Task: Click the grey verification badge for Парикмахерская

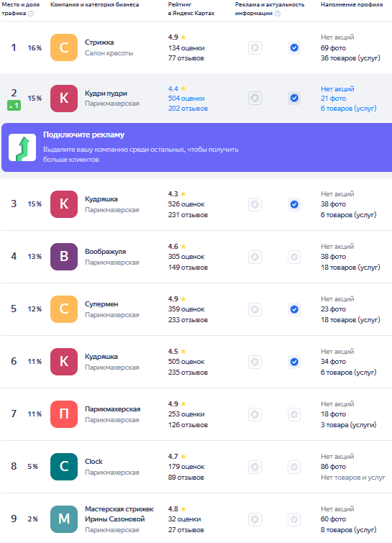Action: [294, 414]
